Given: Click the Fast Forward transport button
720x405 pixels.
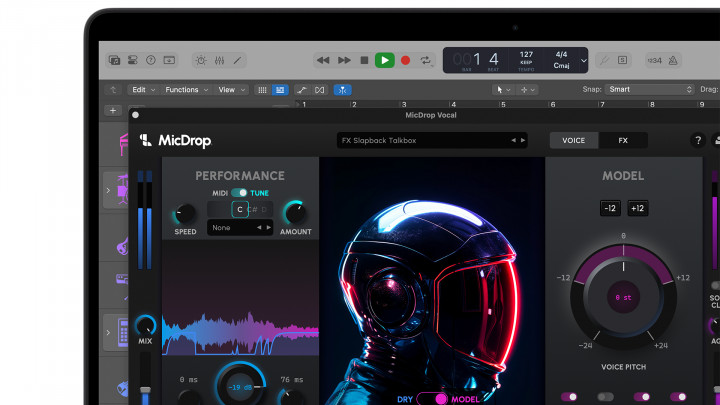Looking at the screenshot, I should [344, 60].
